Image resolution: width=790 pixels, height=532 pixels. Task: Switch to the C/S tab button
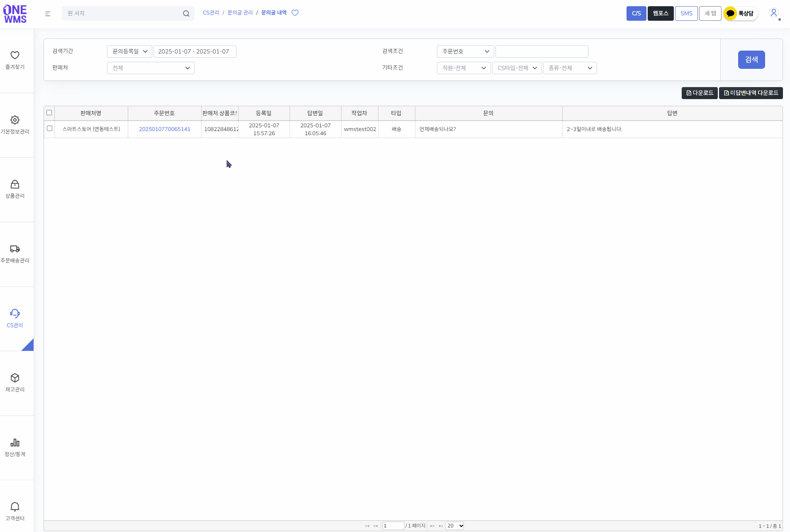point(636,13)
